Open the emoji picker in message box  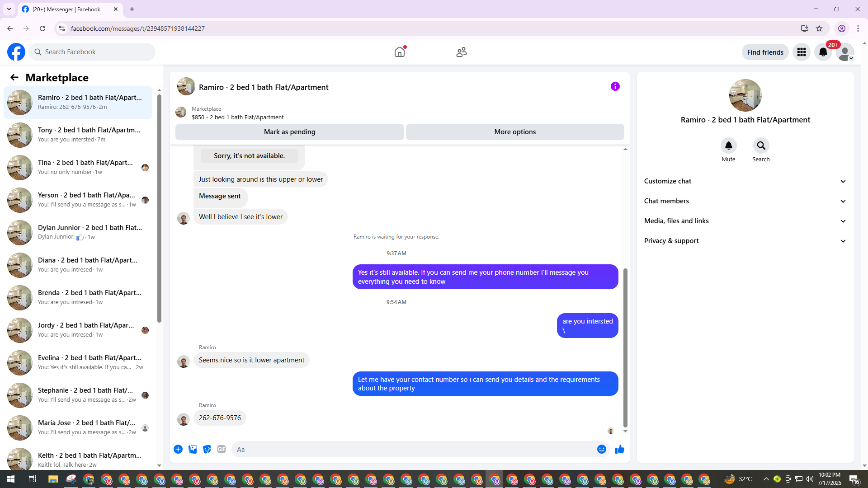pyautogui.click(x=602, y=449)
